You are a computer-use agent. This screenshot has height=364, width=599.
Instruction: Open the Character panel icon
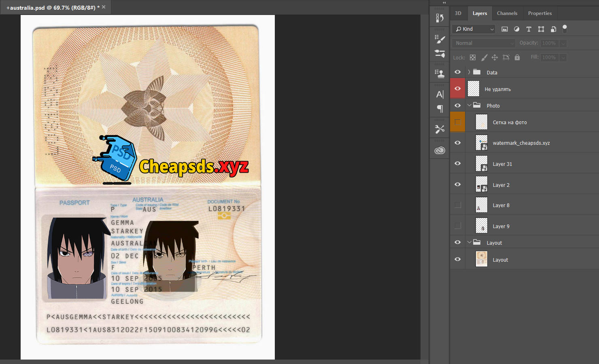tap(440, 94)
